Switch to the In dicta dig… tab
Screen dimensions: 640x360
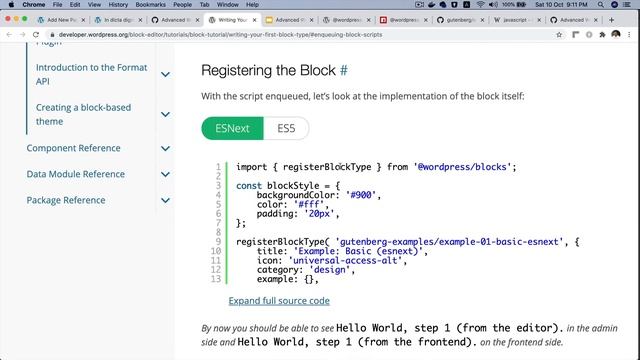[118, 20]
